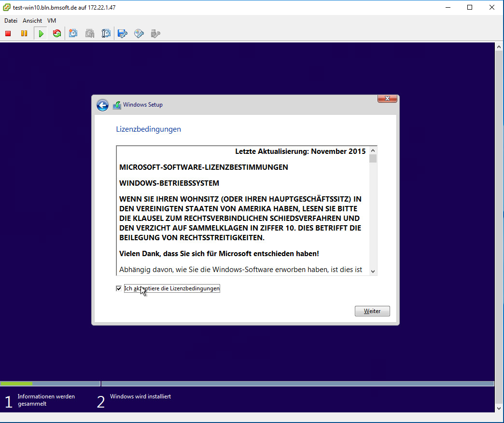This screenshot has height=423, width=504.
Task: Click the license text scroll up arrow
Action: click(x=373, y=150)
